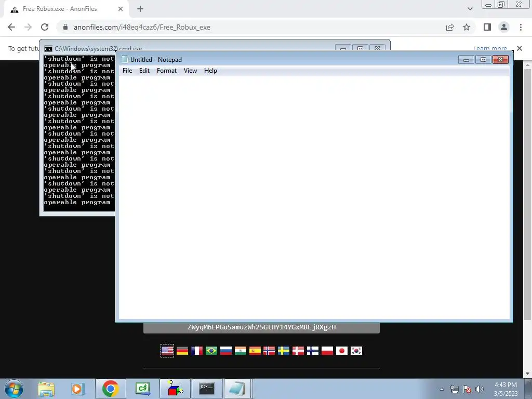532x399 pixels.
Task: Click the Notepad text area
Action: (314, 197)
